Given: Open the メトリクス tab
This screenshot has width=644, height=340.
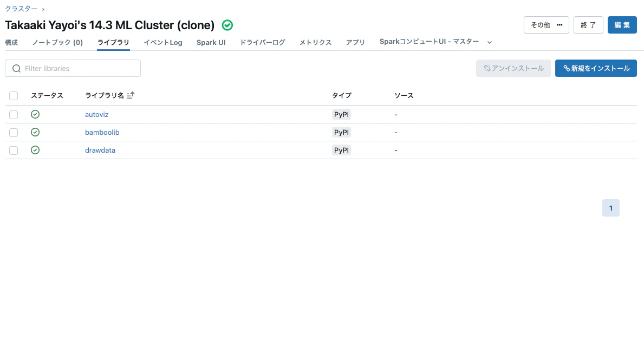Looking at the screenshot, I should pos(315,42).
